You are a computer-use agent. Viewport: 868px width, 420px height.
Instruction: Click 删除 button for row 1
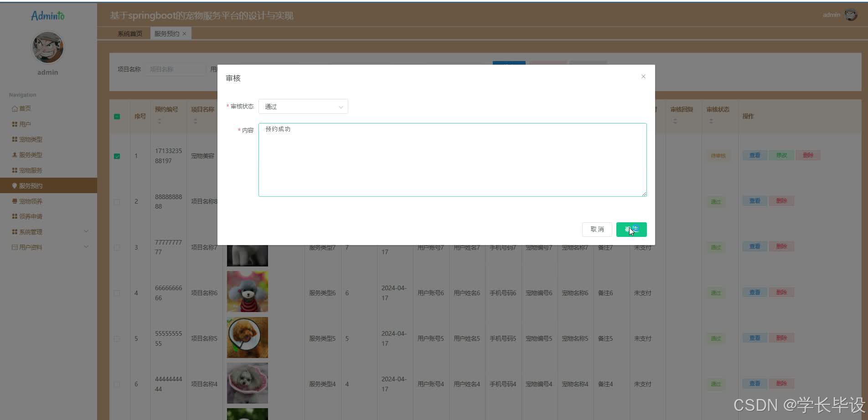click(x=808, y=155)
